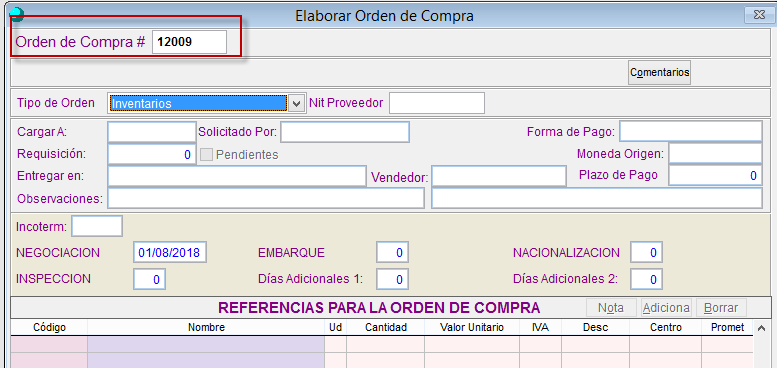Image resolution: width=777 pixels, height=368 pixels.
Task: Click the Centro column header
Action: point(666,327)
